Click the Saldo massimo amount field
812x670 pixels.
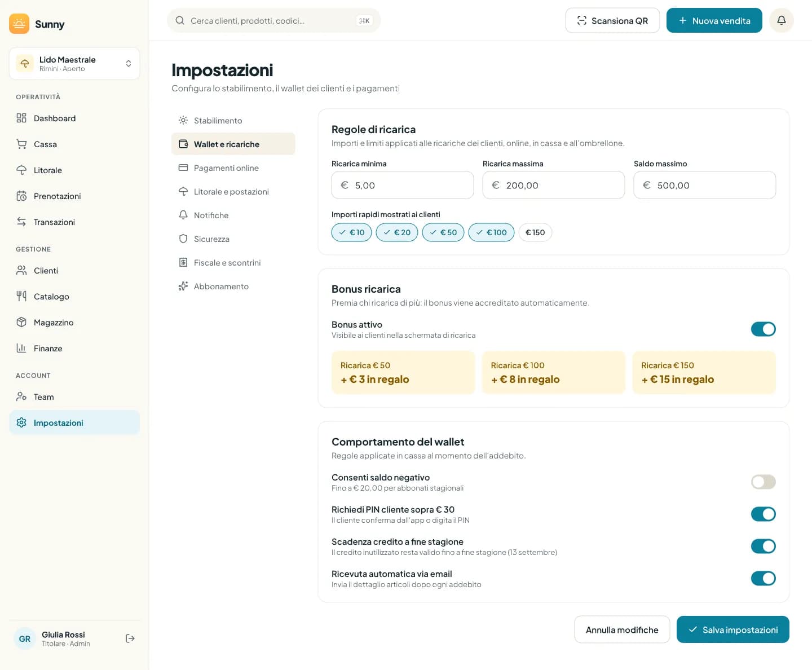coord(705,185)
